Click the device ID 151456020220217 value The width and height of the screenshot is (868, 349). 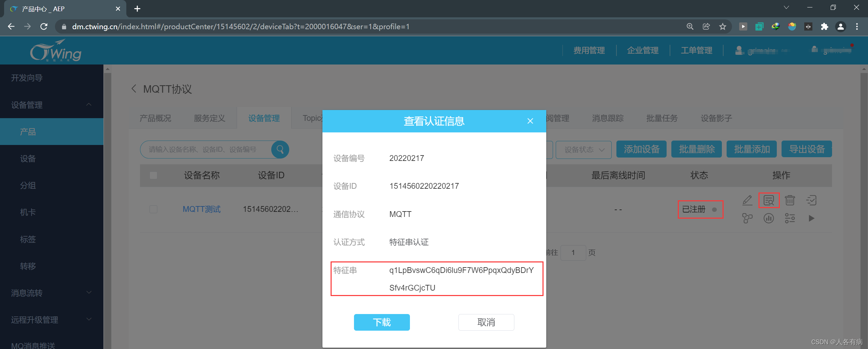pos(424,186)
